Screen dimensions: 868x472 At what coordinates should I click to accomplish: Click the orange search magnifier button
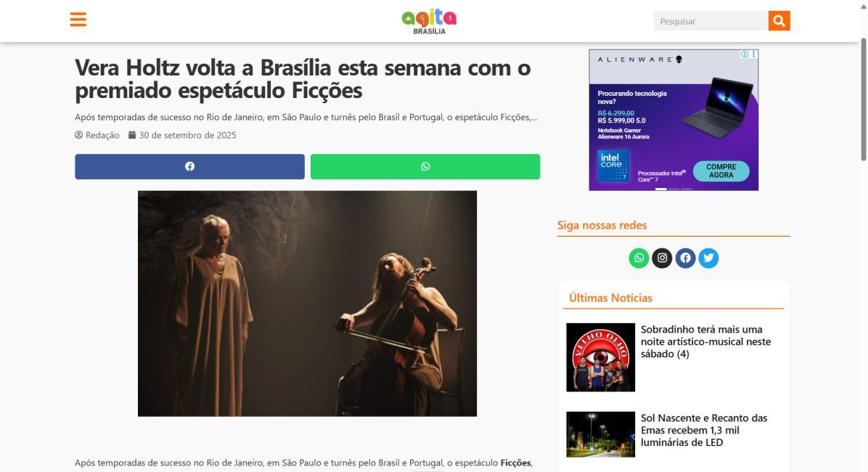coord(779,20)
